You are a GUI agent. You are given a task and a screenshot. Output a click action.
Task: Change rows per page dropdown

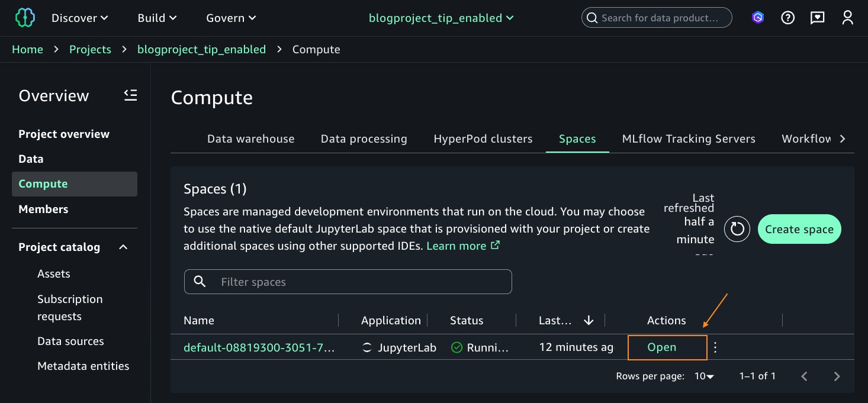[x=704, y=376]
